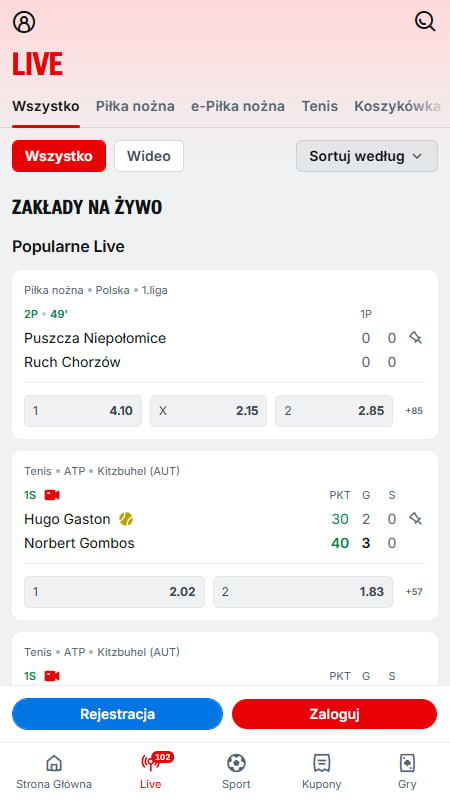Image resolution: width=450 pixels, height=800 pixels.
Task: Pin the Hugo Gaston match
Action: click(415, 519)
